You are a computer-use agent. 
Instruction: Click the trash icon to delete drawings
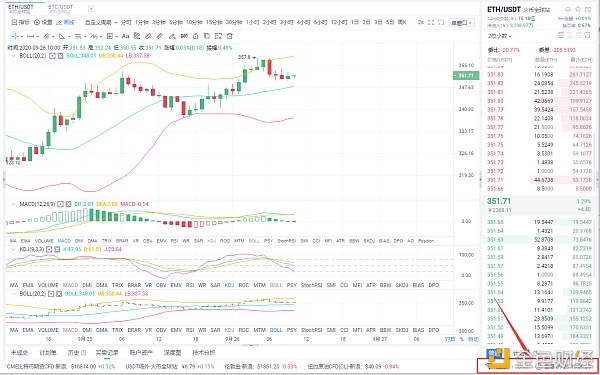pyautogui.click(x=230, y=36)
